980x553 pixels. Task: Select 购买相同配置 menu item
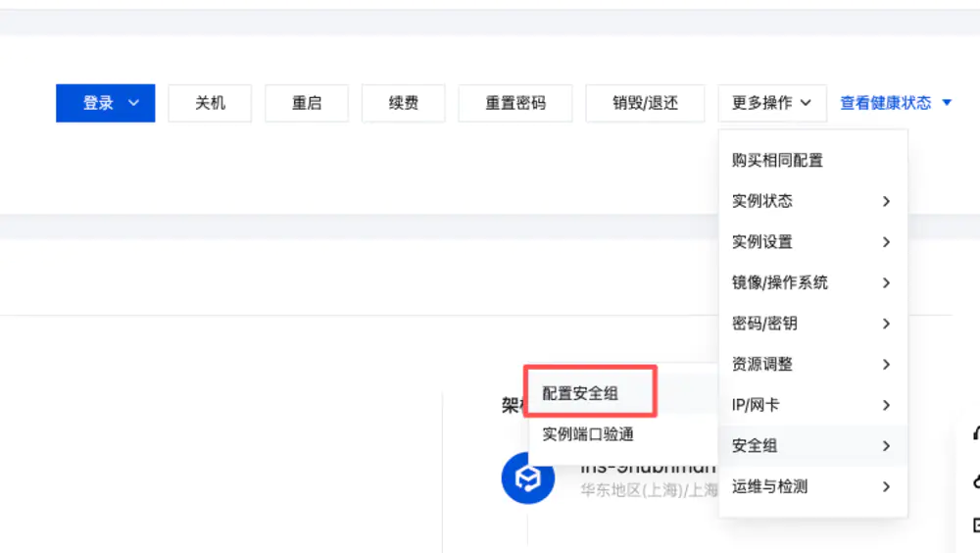pos(812,160)
